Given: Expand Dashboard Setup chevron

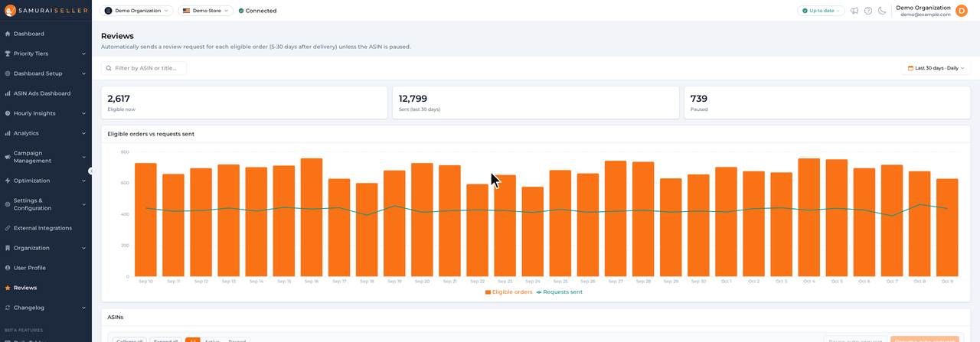Looking at the screenshot, I should [83, 73].
